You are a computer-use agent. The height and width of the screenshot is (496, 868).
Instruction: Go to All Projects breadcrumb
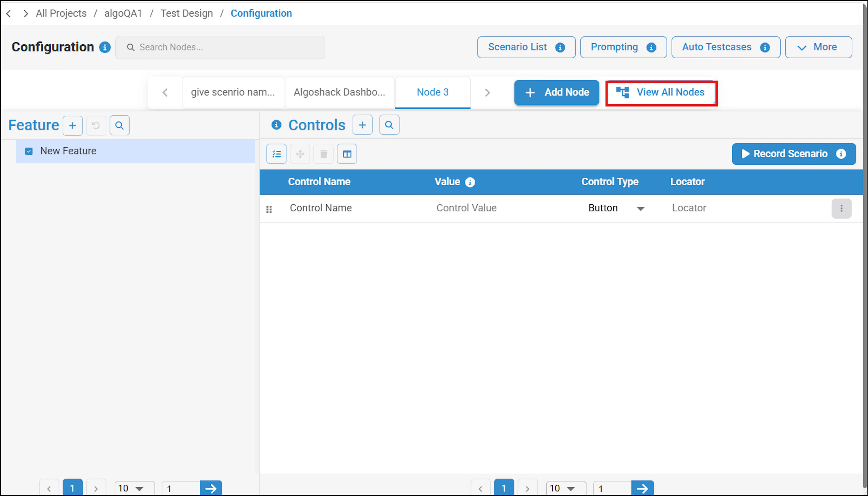tap(61, 13)
